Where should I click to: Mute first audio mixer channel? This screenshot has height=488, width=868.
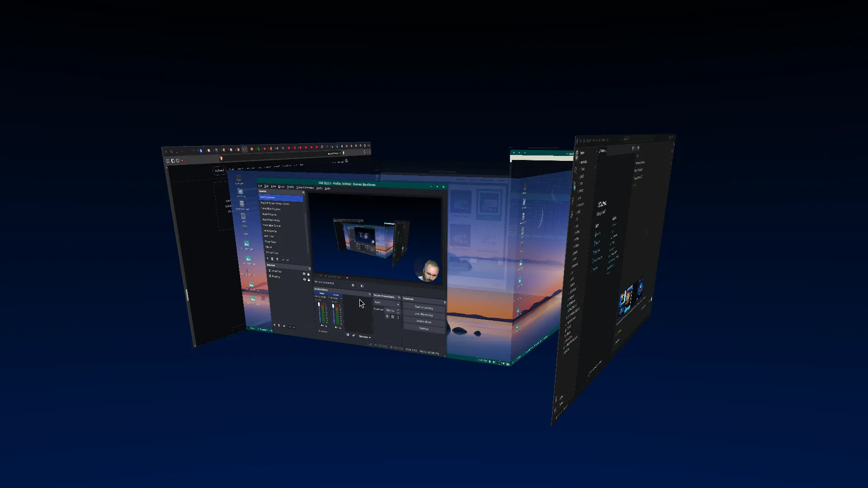tap(322, 325)
